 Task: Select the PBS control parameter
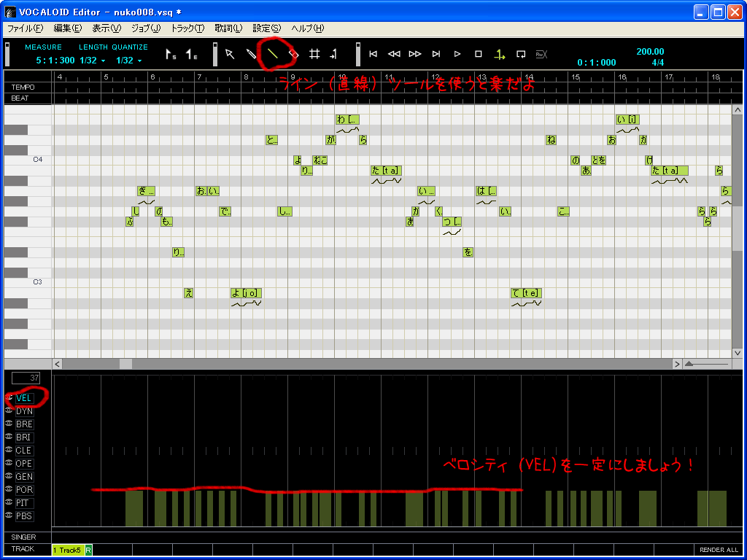coord(24,516)
